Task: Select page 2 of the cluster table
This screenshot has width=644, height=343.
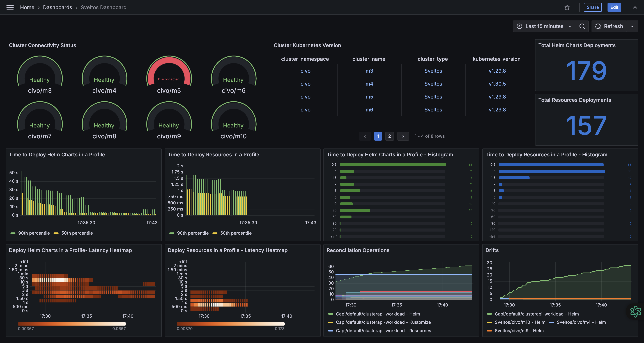Action: pyautogui.click(x=390, y=136)
